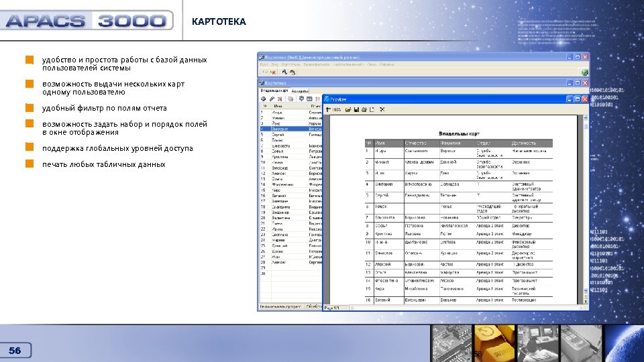Click the Владельцы карт report title
644x362 pixels.
pyautogui.click(x=459, y=134)
